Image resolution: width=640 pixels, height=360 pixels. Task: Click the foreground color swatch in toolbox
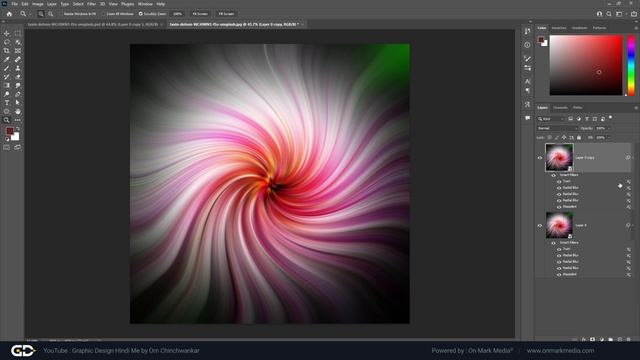9,131
